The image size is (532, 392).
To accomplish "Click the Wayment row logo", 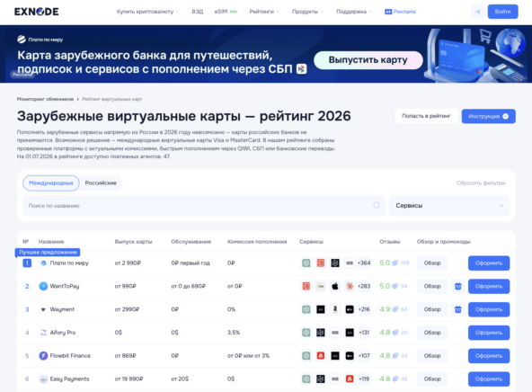I will [43, 309].
